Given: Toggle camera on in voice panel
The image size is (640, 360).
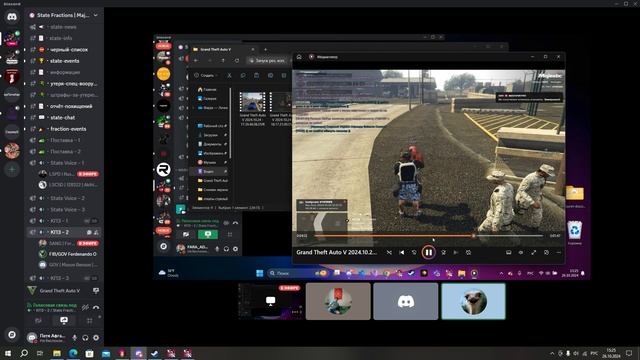Looking at the screenshot, I should click(x=39, y=321).
